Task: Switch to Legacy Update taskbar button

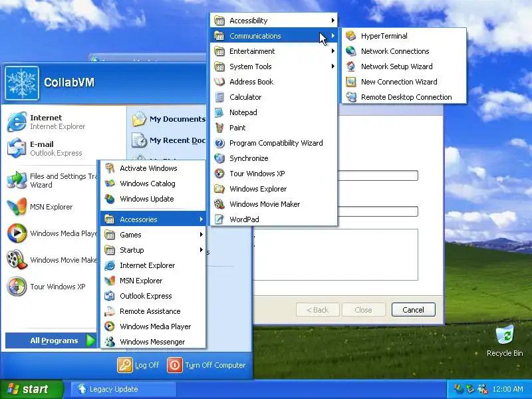Action: coord(124,389)
